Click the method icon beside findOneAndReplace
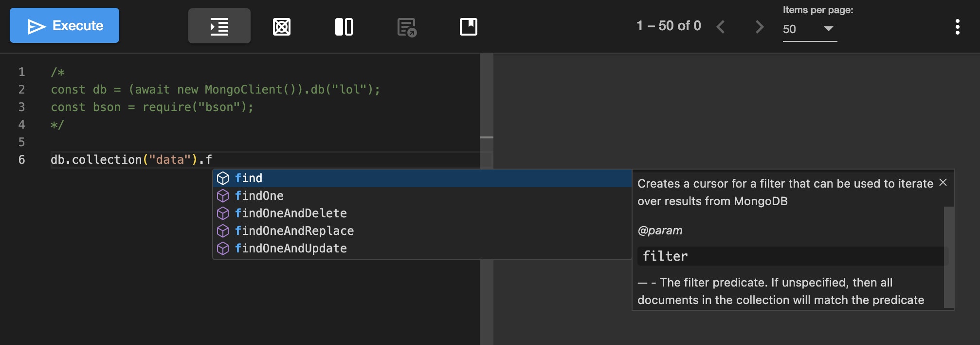 click(x=223, y=231)
